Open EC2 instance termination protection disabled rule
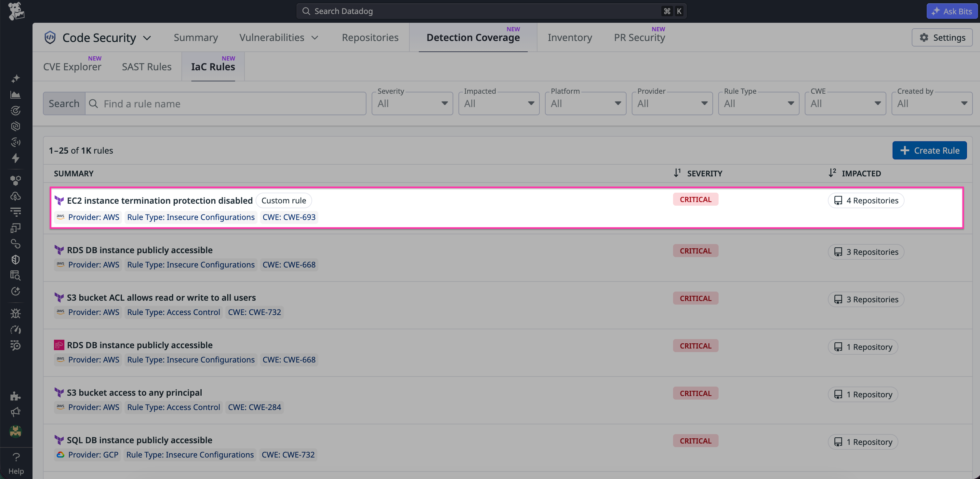 tap(160, 200)
